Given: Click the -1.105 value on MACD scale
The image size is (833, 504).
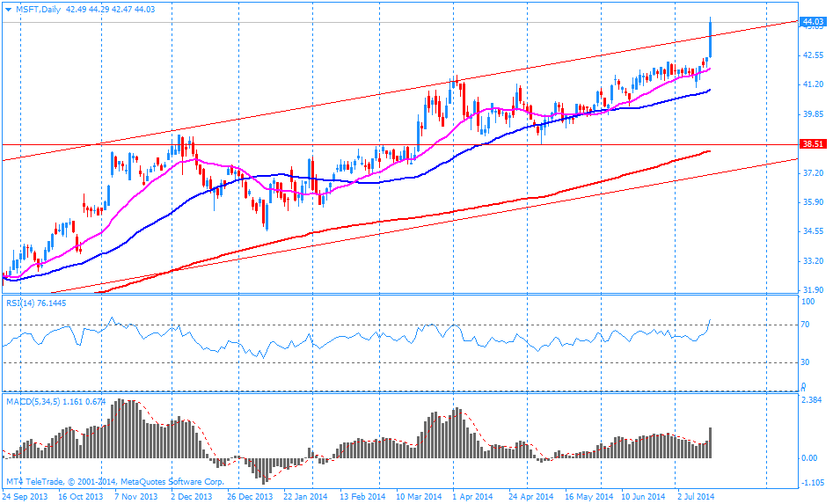Looking at the screenshot, I should pyautogui.click(x=810, y=483).
